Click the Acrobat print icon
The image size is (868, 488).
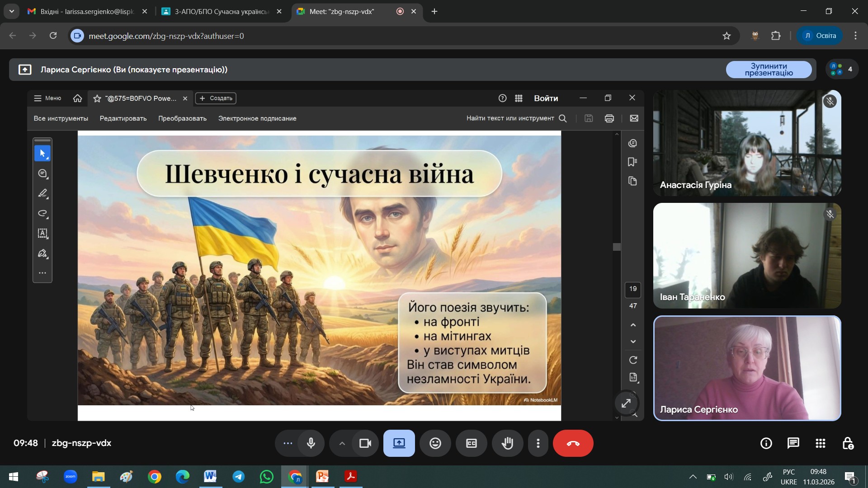coord(609,118)
